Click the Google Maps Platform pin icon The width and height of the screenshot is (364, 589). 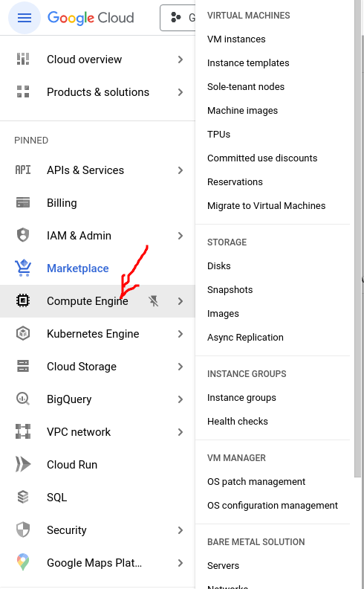pos(23,562)
